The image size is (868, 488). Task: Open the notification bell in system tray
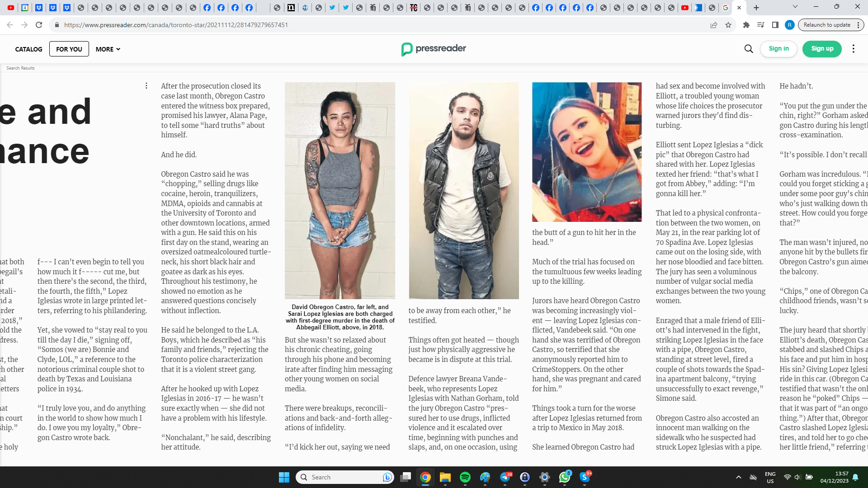pos(855,477)
